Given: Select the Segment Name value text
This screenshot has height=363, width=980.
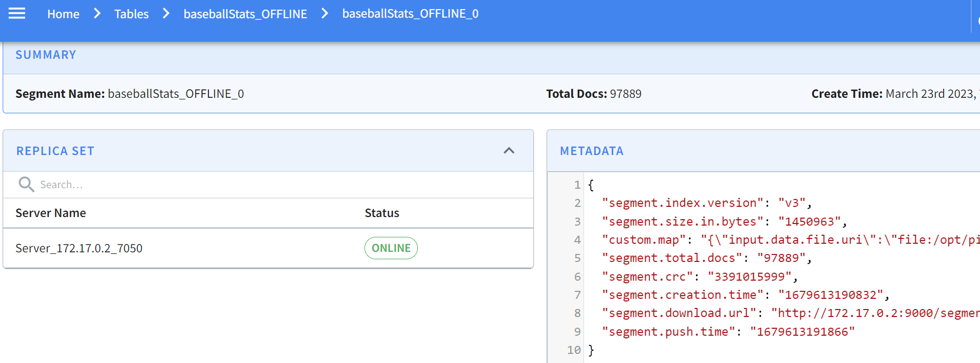Looking at the screenshot, I should (176, 94).
